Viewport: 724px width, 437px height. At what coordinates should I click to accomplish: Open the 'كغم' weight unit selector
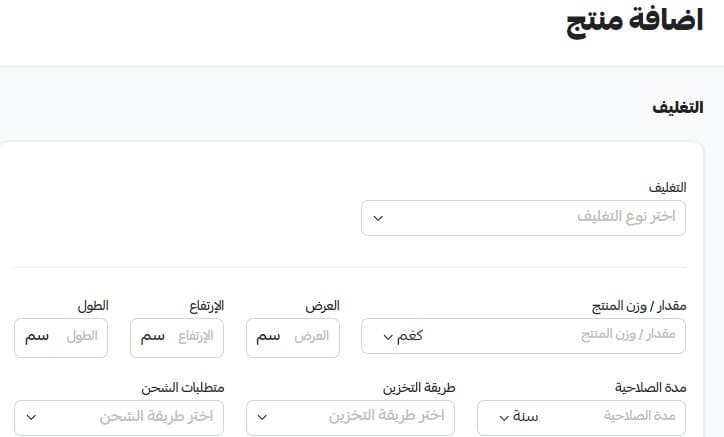coord(404,336)
